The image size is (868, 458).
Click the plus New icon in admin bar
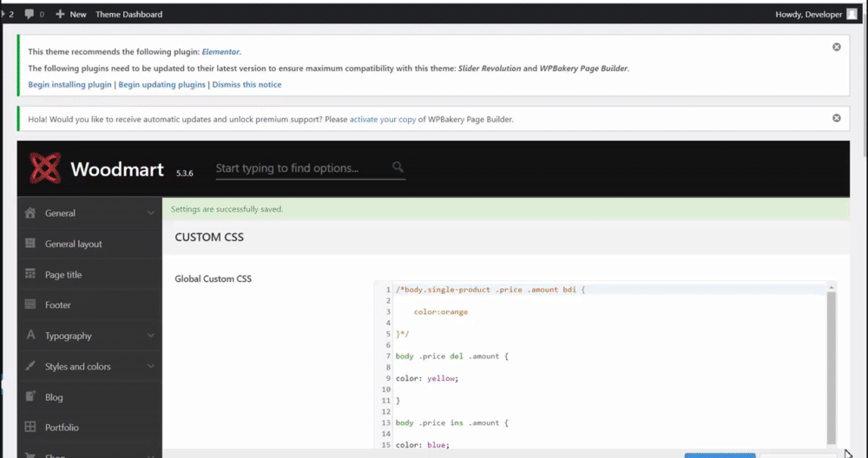pyautogui.click(x=61, y=15)
